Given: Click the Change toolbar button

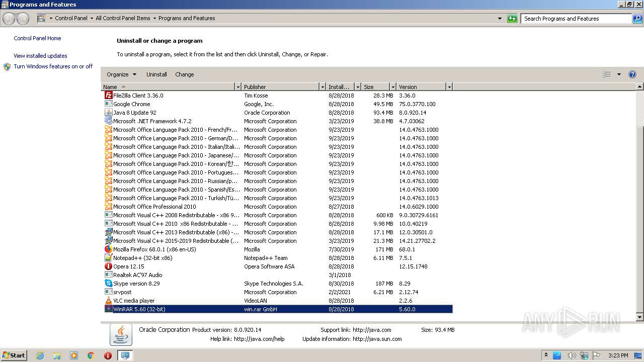Looking at the screenshot, I should click(185, 74).
